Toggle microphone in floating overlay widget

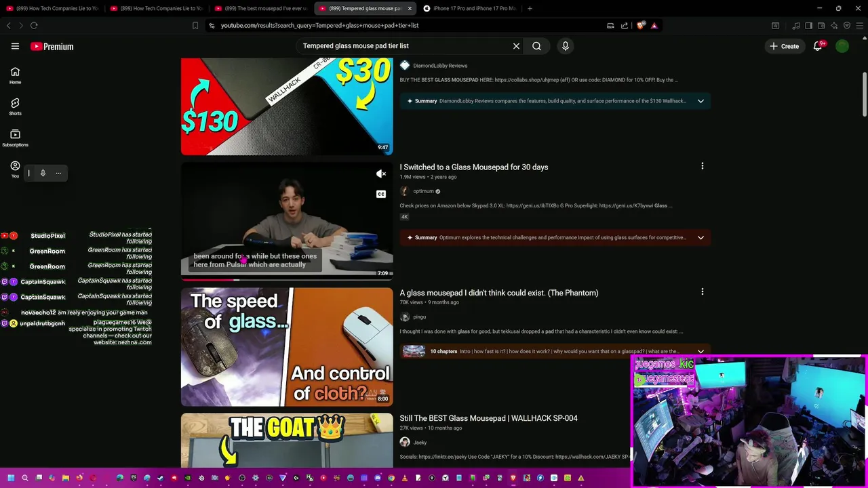[43, 173]
